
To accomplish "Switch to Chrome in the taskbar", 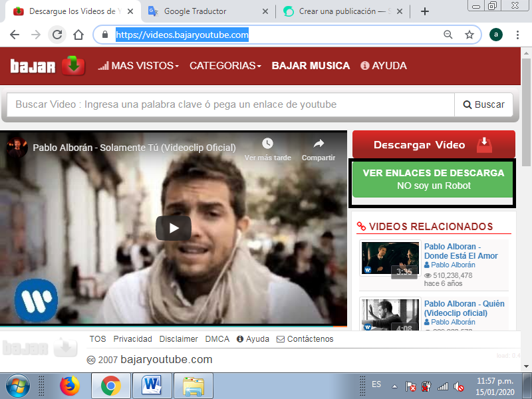I will pos(110,386).
